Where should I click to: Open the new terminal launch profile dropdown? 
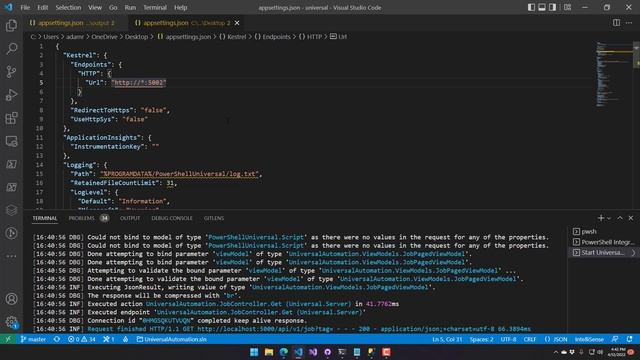point(609,218)
